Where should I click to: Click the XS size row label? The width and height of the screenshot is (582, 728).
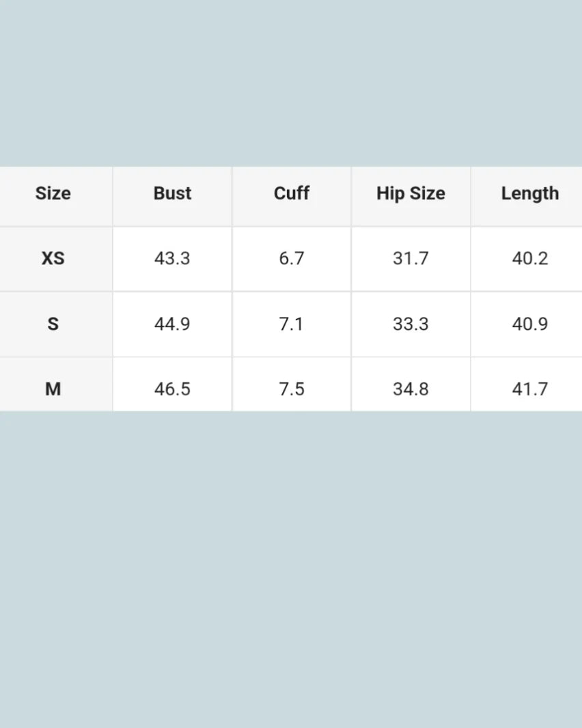coord(53,258)
